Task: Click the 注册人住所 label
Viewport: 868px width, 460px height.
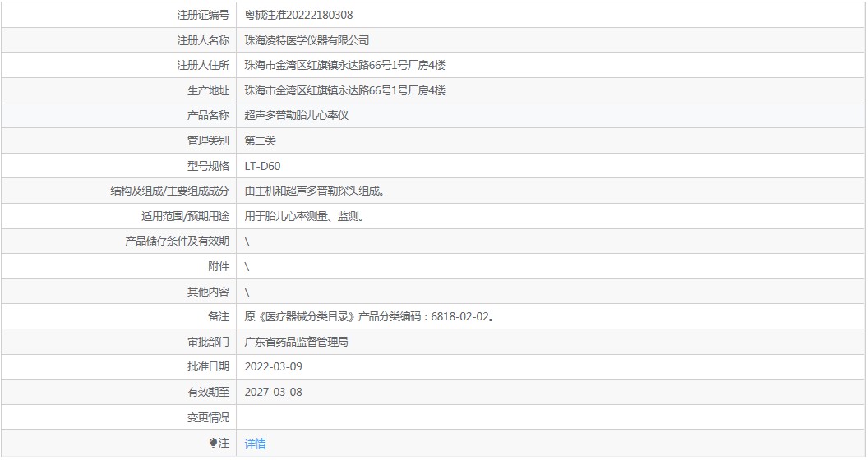Action: [x=202, y=65]
